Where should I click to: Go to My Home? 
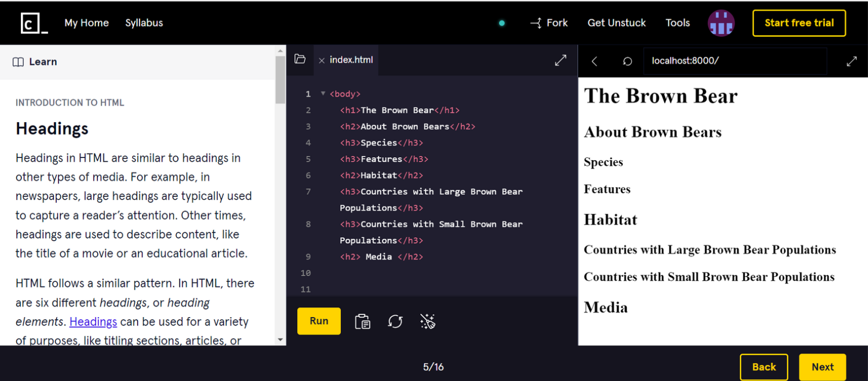click(86, 23)
